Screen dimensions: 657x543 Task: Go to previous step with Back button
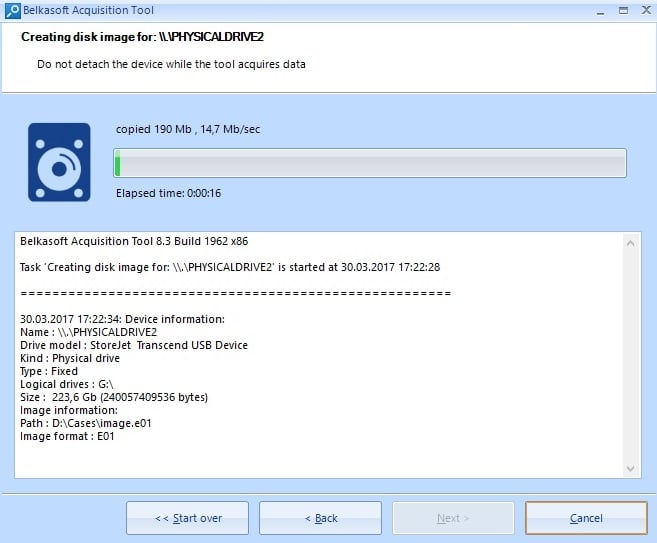point(320,518)
